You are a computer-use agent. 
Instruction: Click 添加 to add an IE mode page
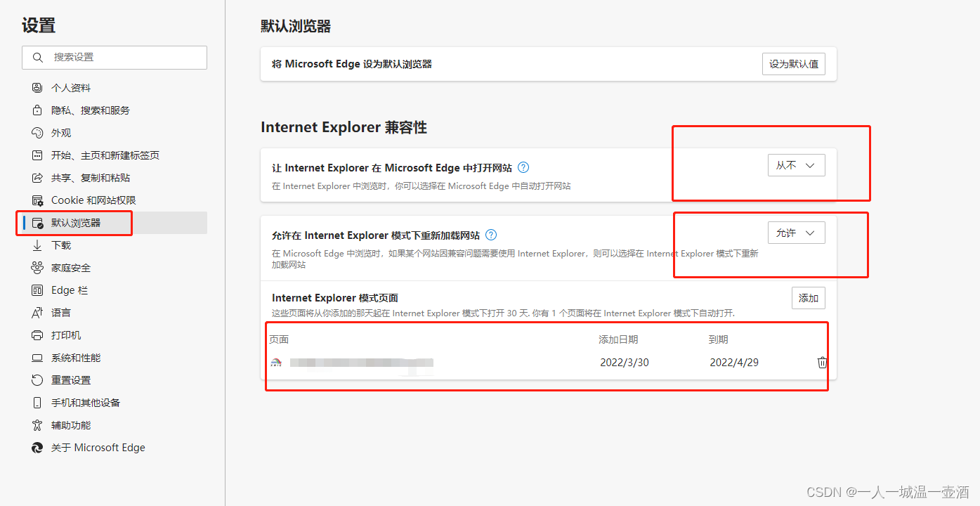809,298
